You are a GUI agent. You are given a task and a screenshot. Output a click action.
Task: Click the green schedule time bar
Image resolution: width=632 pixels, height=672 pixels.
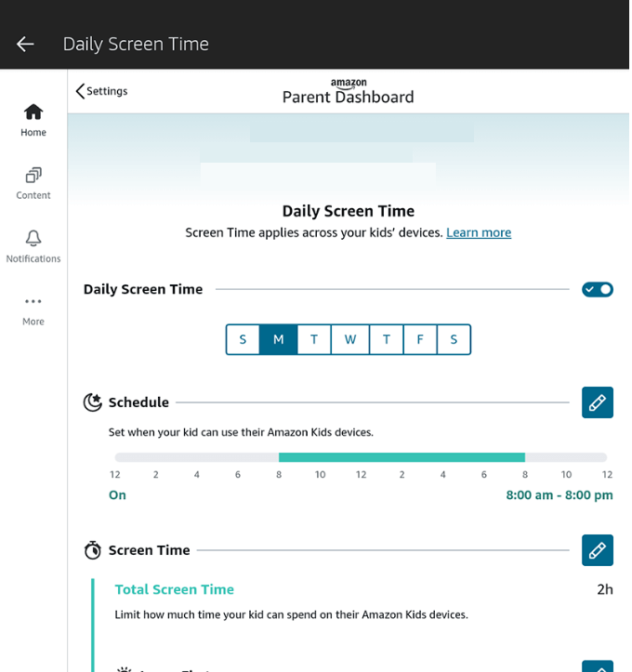(402, 457)
